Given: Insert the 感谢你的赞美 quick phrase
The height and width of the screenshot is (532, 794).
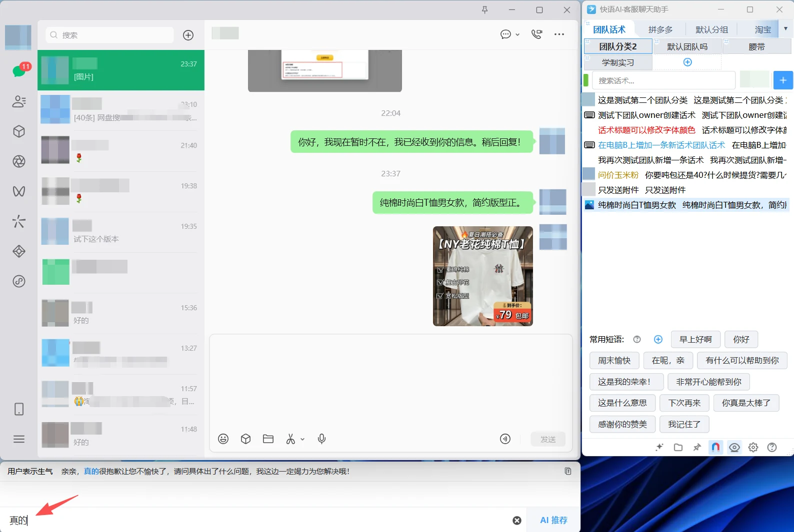Looking at the screenshot, I should pyautogui.click(x=622, y=424).
